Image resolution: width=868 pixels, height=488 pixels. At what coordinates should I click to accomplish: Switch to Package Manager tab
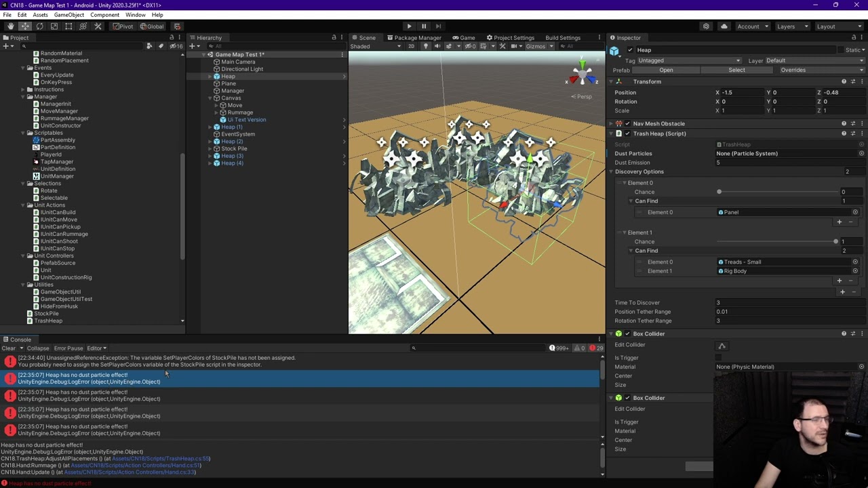click(x=413, y=38)
